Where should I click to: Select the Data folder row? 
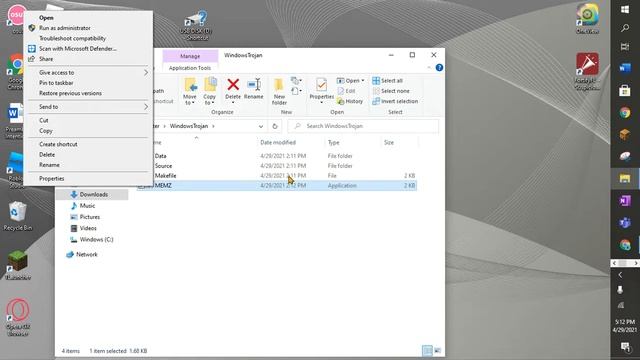click(x=277, y=156)
